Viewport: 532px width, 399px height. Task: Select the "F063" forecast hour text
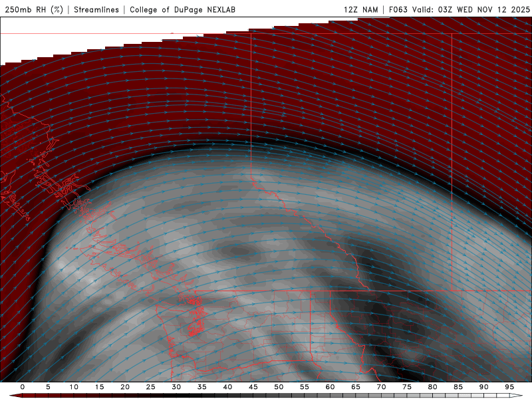click(398, 10)
